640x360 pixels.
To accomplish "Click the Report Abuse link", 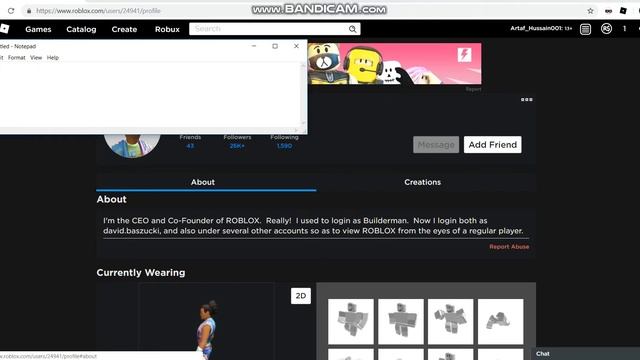I will tap(509, 247).
